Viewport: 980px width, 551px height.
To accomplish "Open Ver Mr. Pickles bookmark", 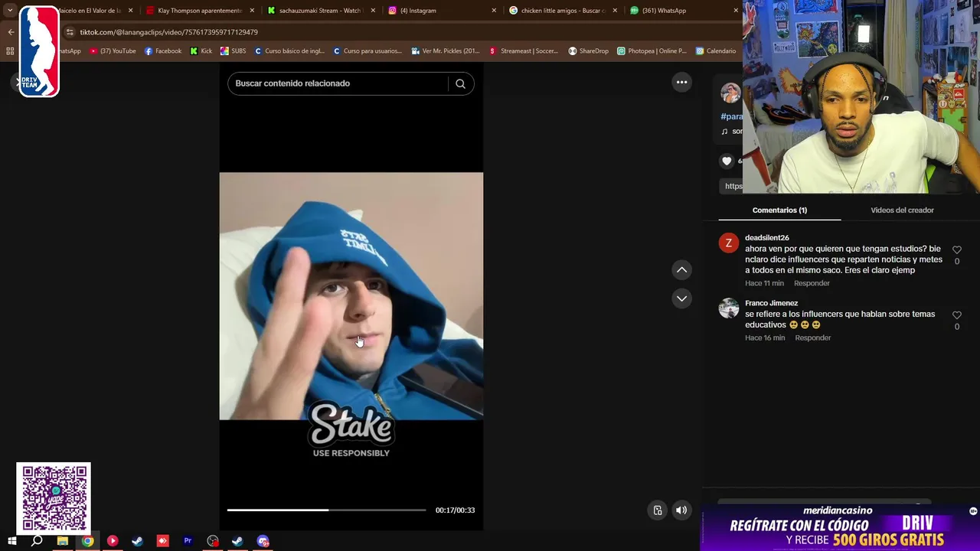I will pos(446,51).
